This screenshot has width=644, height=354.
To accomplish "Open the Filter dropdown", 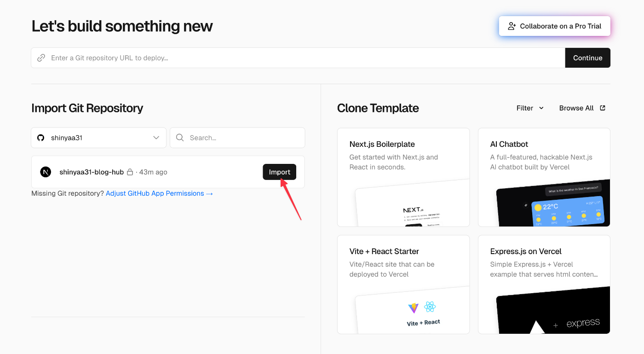I will [x=530, y=108].
